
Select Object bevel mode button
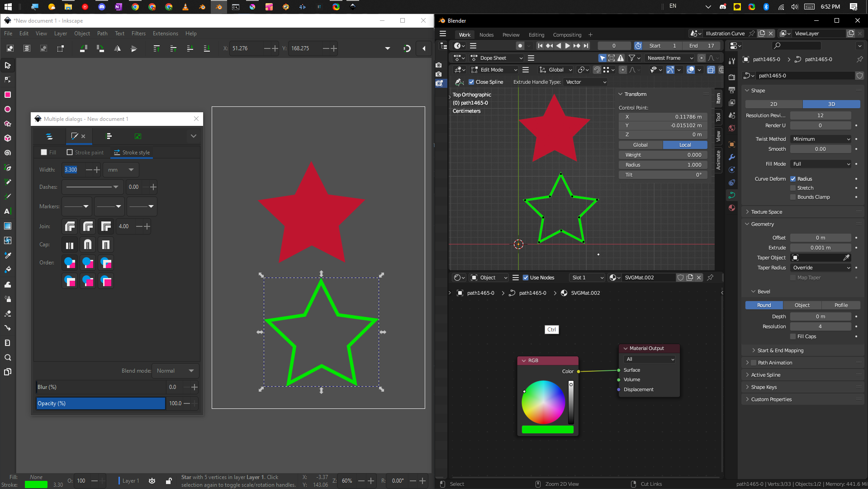click(x=802, y=305)
